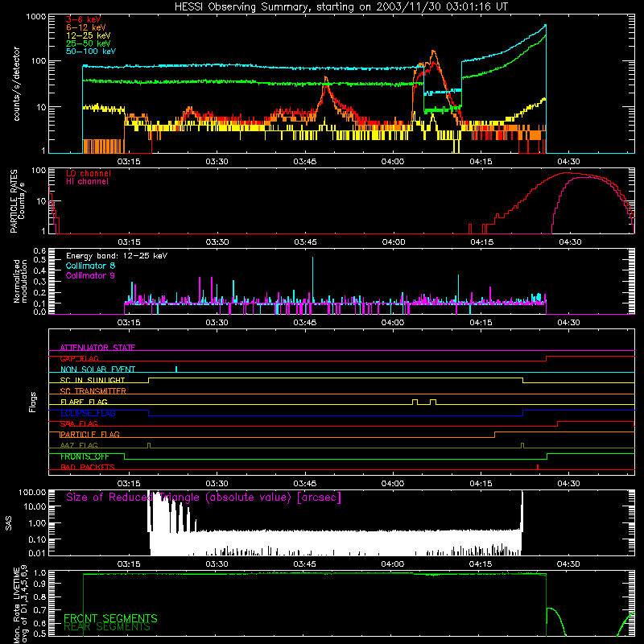
Task: Click the '0.6' tick on modulation axis
Action: (x=39, y=250)
